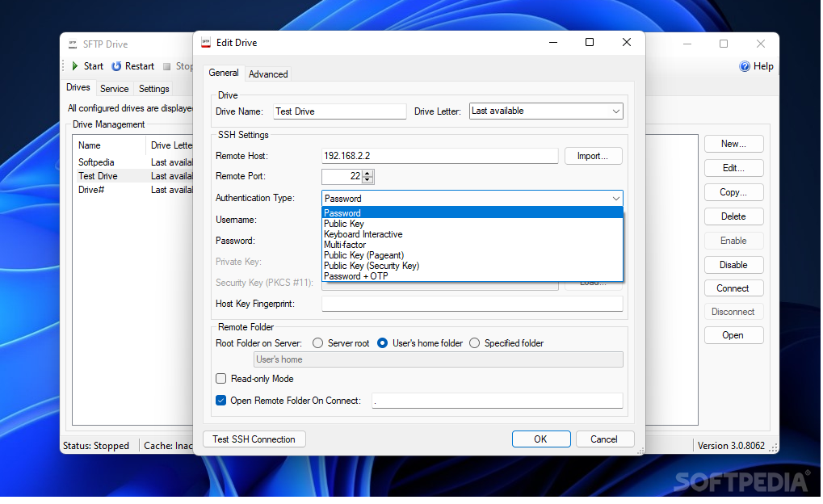The height and width of the screenshot is (504, 823).
Task: Select the Test Drive row in list
Action: click(133, 176)
